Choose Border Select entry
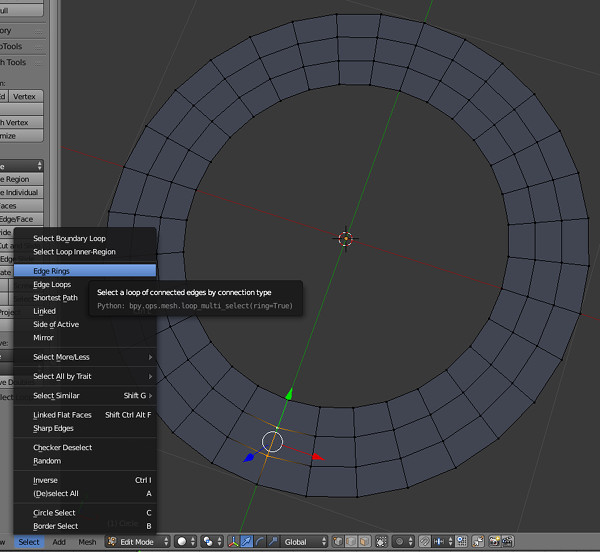This screenshot has width=600, height=552. [x=85, y=526]
